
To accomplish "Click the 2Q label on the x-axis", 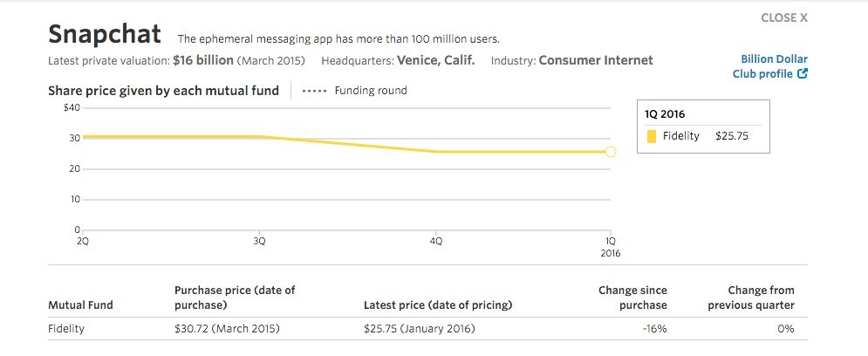I will 83,239.
